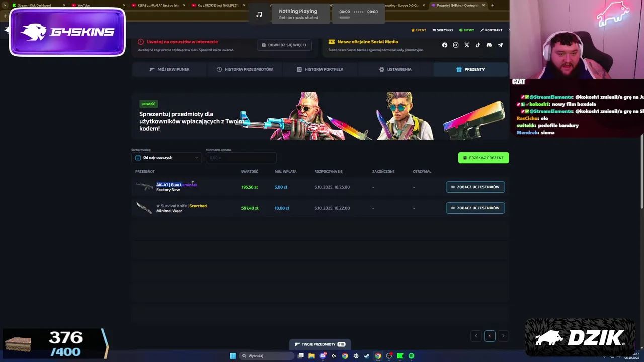Switch to the YouTube browser tab
The height and width of the screenshot is (362, 644).
click(98, 5)
